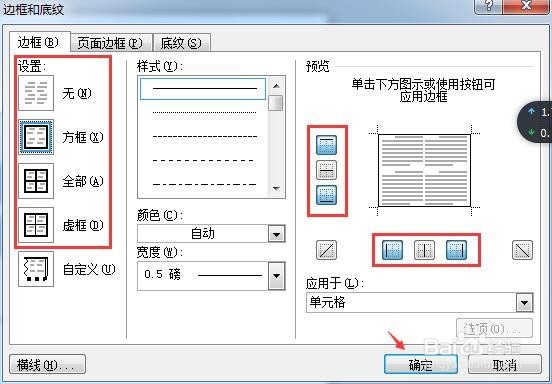
Task: Click the disabled 选项 button
Action: 494,328
